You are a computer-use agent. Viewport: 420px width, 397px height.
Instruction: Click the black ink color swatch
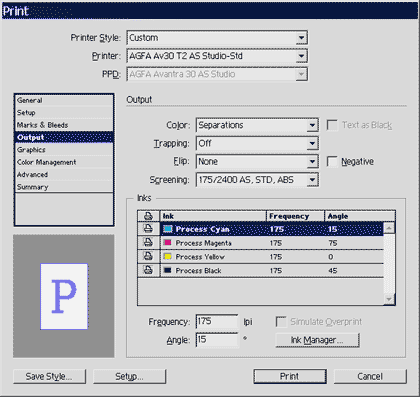click(168, 270)
